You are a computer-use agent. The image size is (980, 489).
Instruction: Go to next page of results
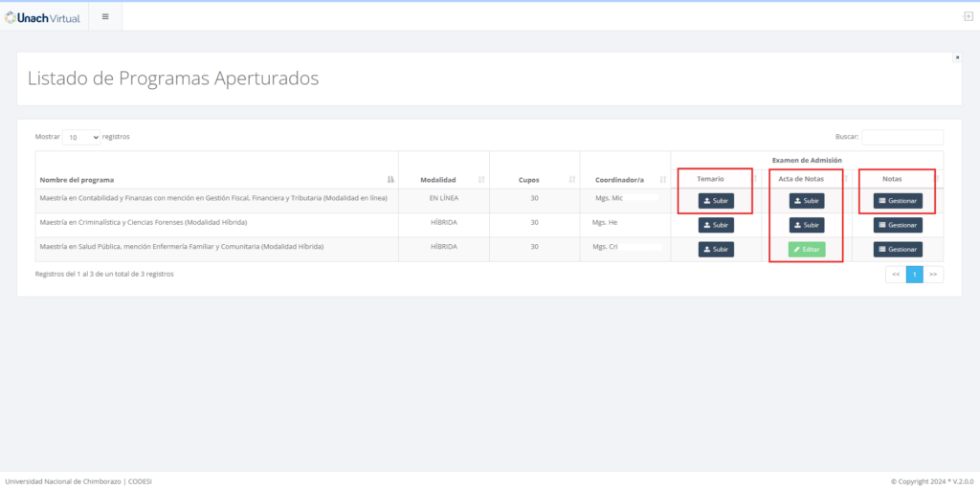(933, 275)
